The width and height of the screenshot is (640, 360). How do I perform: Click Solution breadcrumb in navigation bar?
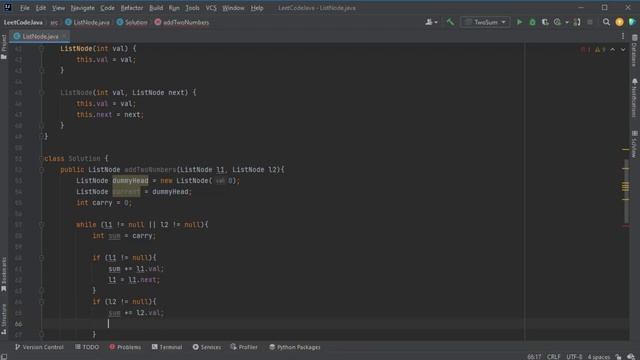(x=132, y=22)
